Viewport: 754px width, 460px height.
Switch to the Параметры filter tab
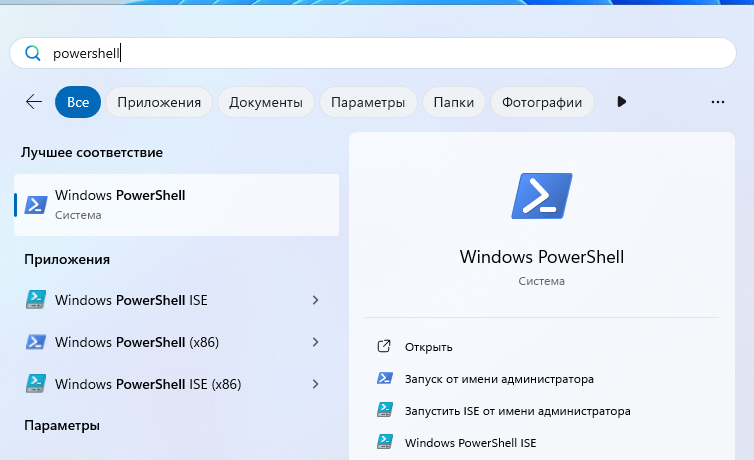[x=368, y=102]
